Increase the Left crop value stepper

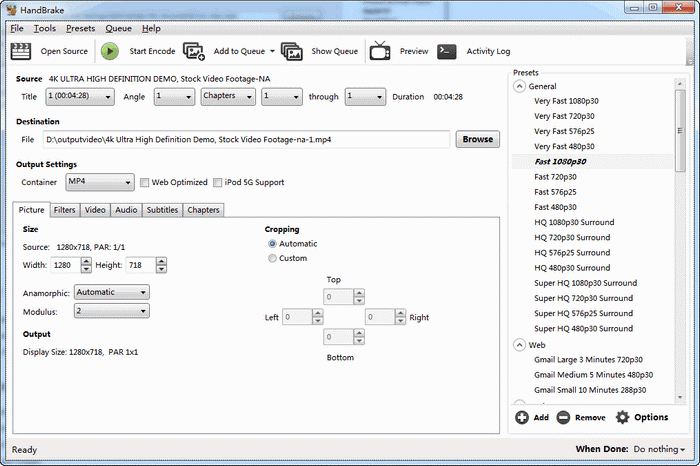pyautogui.click(x=317, y=313)
